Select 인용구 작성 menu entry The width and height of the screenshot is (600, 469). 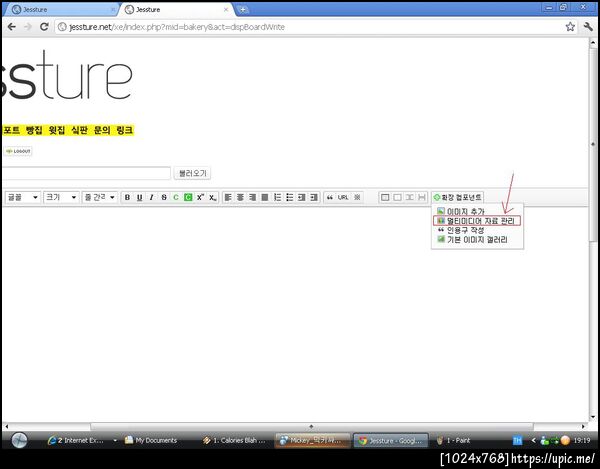pos(461,230)
